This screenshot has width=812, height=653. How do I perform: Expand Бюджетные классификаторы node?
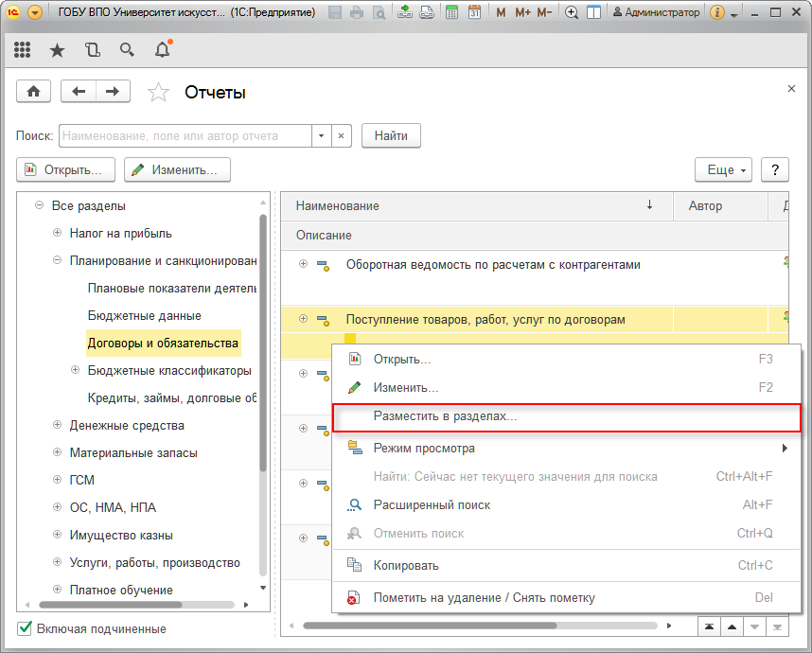pos(75,370)
